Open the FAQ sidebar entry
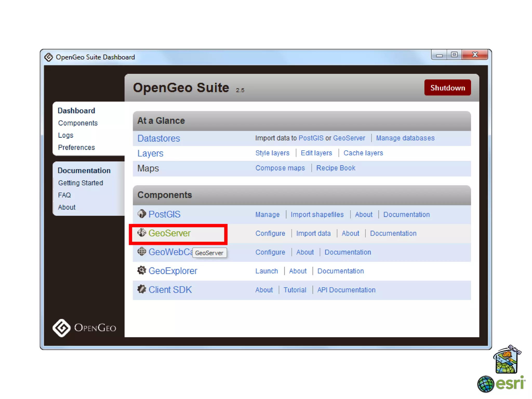 tap(64, 195)
